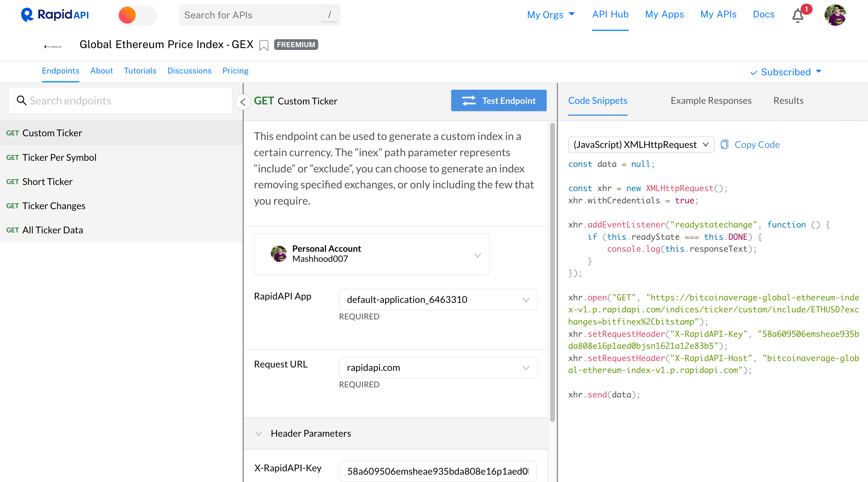Select the Code Snippets tab

(597, 100)
